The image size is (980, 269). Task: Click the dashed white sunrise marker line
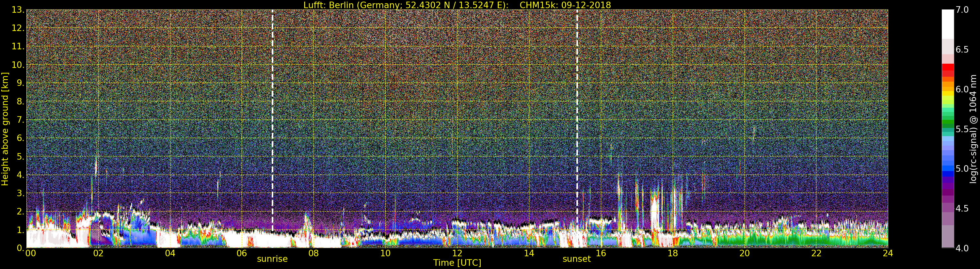pos(272,120)
